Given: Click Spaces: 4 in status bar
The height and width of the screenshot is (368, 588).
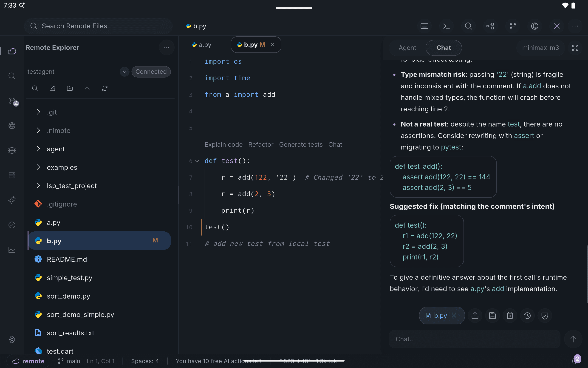Looking at the screenshot, I should tap(145, 361).
